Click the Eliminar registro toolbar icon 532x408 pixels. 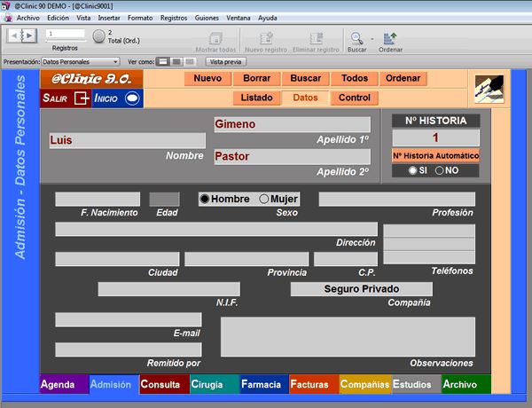[316, 38]
